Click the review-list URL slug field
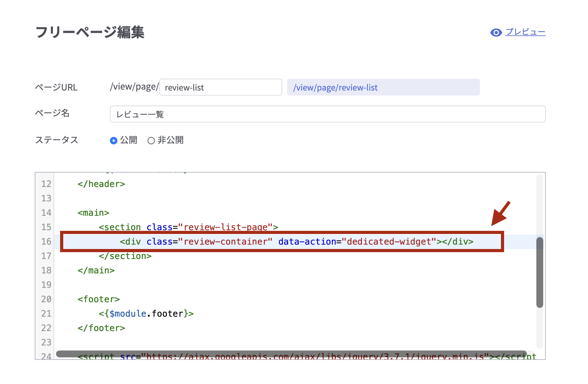 (x=220, y=87)
